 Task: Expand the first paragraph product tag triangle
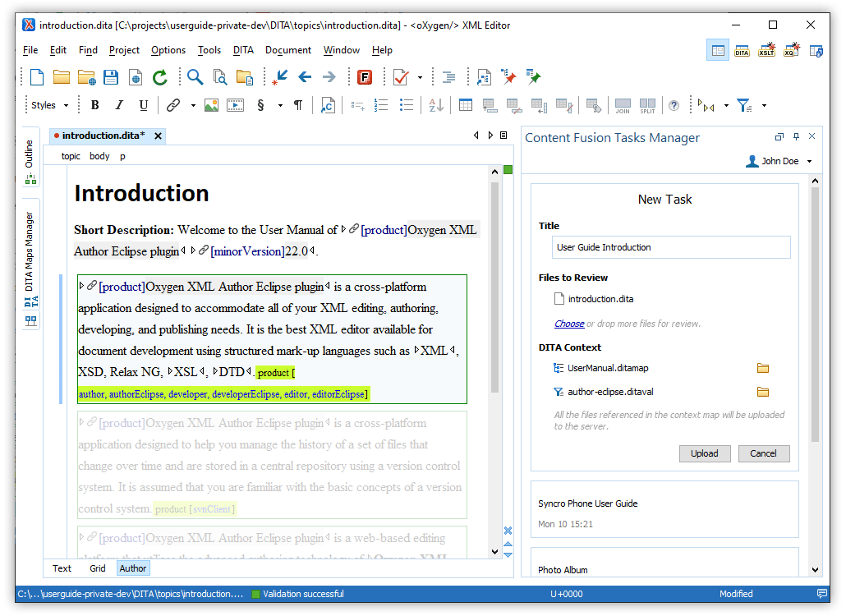(81, 286)
